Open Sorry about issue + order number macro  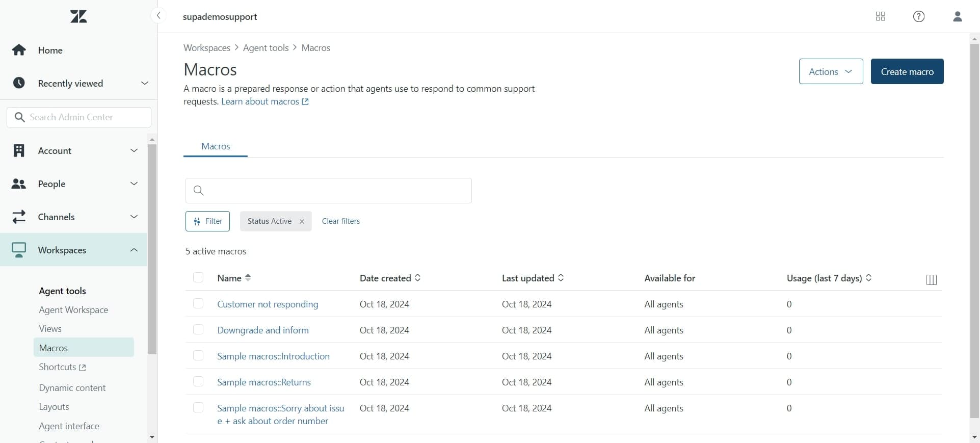tap(281, 414)
